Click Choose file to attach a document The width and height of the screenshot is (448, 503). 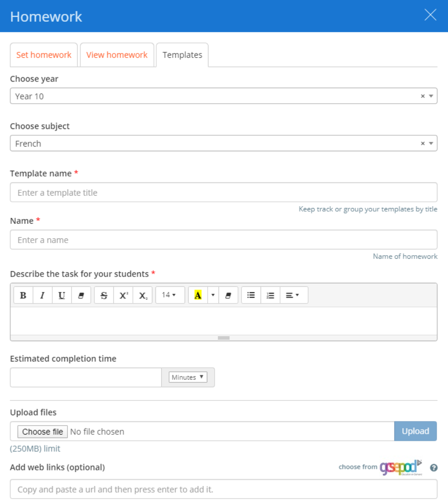(x=42, y=431)
